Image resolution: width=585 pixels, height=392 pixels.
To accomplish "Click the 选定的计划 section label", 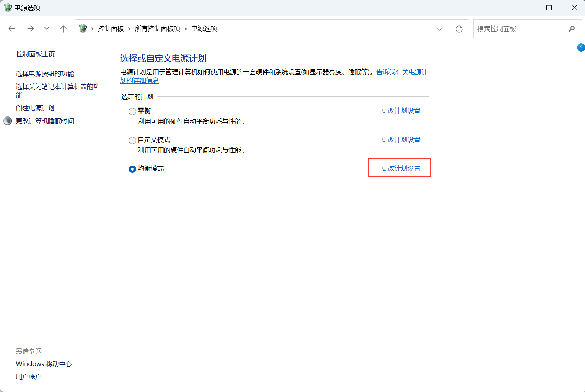I will (x=137, y=97).
